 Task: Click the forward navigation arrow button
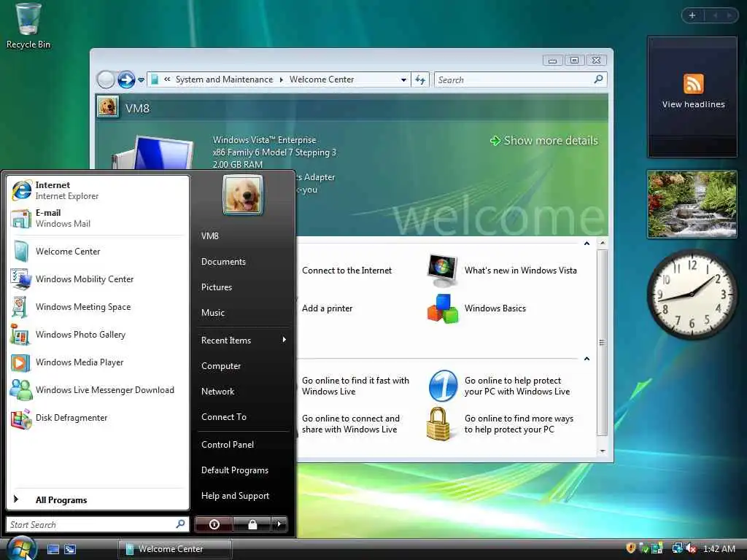coord(126,79)
